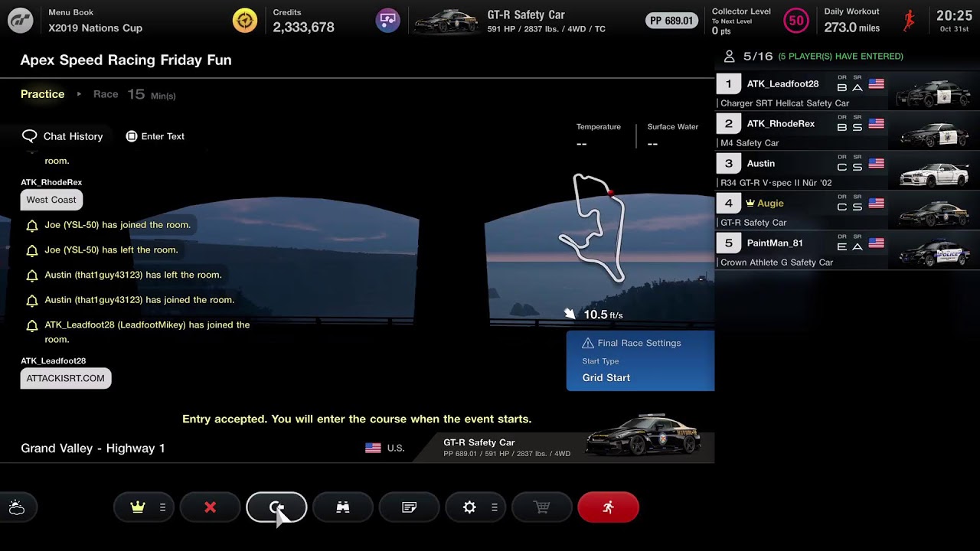
Task: Click the PP 689.01 badge
Action: pyautogui.click(x=671, y=21)
